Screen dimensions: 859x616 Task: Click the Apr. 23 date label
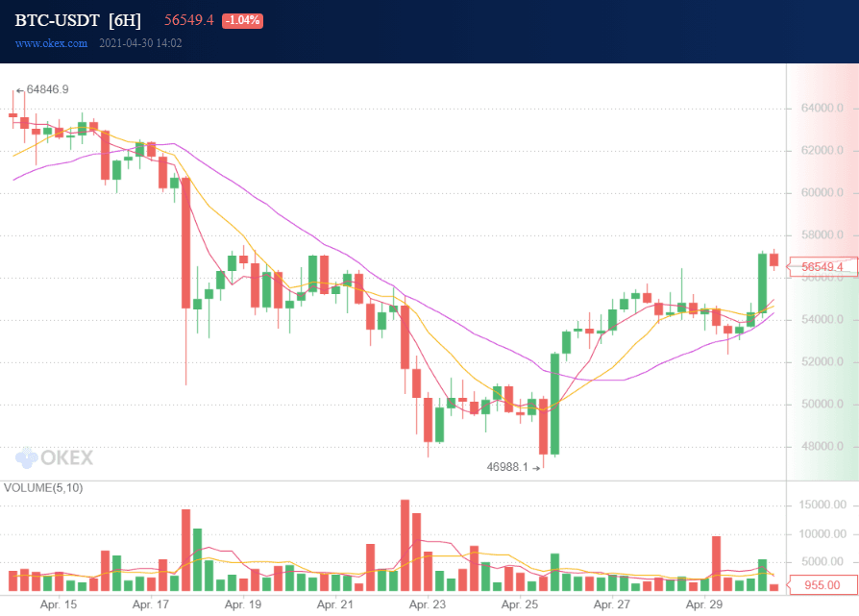pos(427,605)
